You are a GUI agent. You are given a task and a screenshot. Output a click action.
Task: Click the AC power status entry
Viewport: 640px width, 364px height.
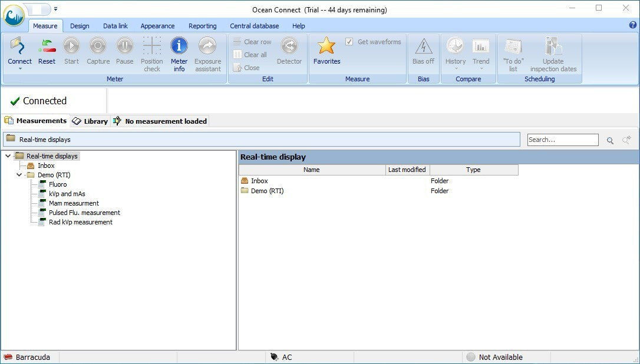[281, 357]
